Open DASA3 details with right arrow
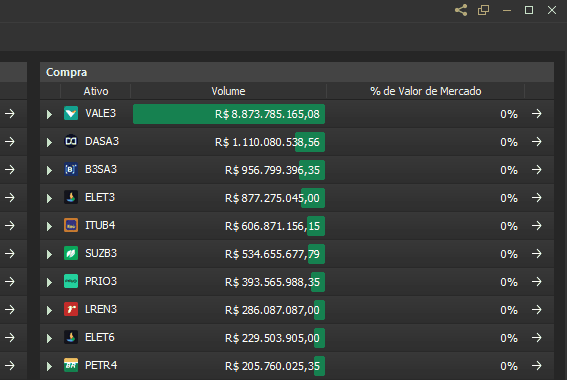The width and height of the screenshot is (567, 380). [537, 142]
